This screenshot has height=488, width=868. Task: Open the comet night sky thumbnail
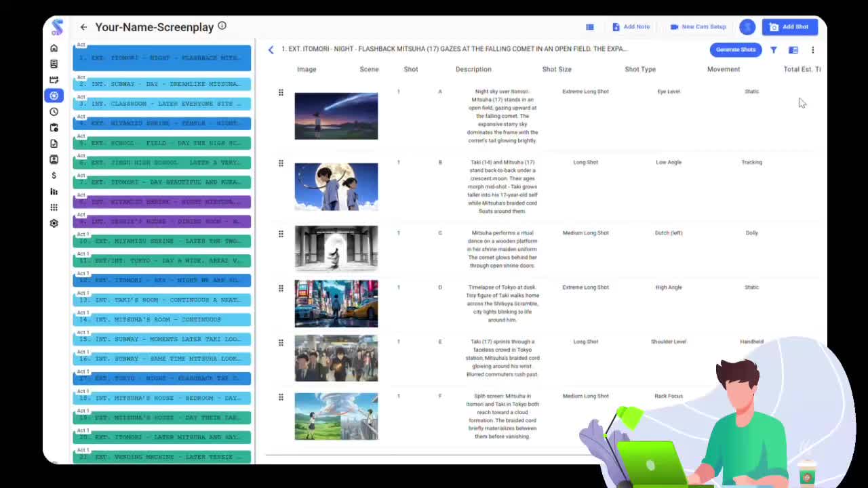coord(336,116)
